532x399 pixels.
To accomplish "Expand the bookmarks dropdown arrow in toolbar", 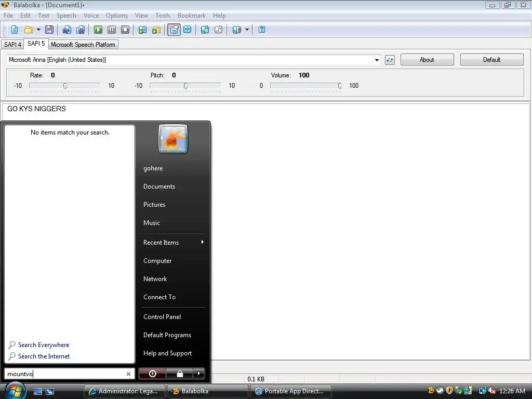I will (x=247, y=30).
